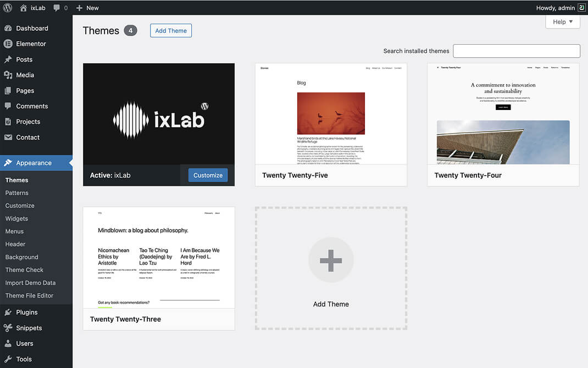Open Theme File Editor submenu item
This screenshot has width=588, height=368.
click(x=29, y=295)
